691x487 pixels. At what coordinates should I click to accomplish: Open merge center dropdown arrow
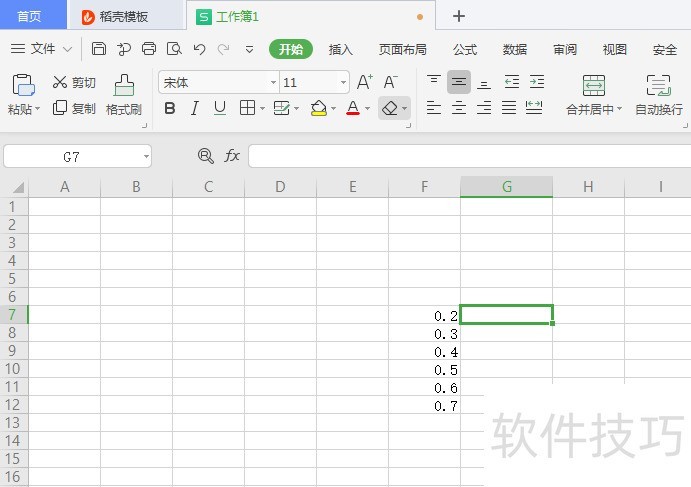619,108
